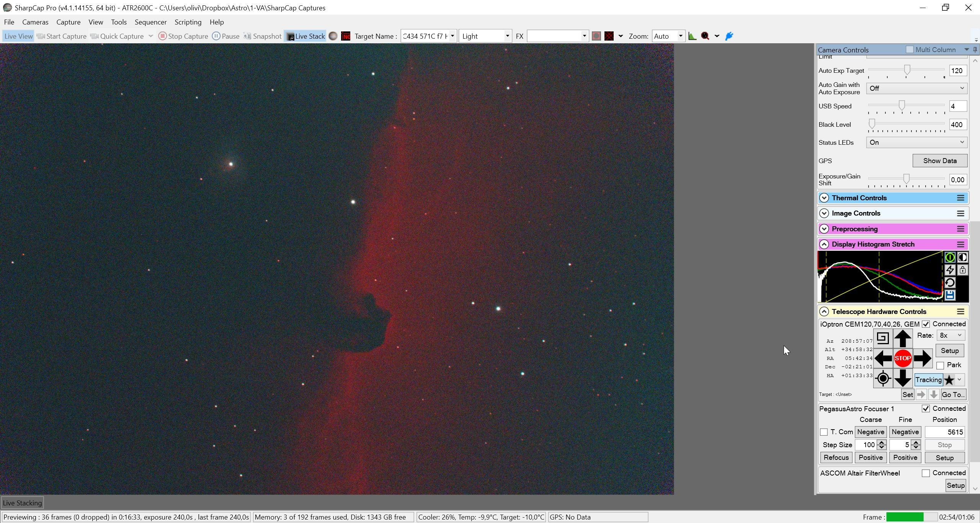Check the T. Com checkbox
980x523 pixels.
click(x=824, y=432)
